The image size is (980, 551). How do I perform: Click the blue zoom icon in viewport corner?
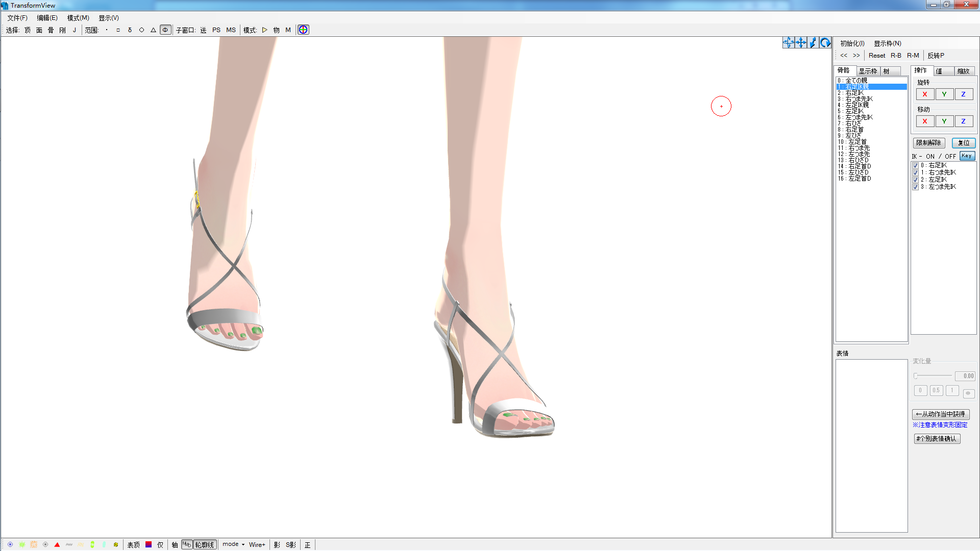point(813,43)
